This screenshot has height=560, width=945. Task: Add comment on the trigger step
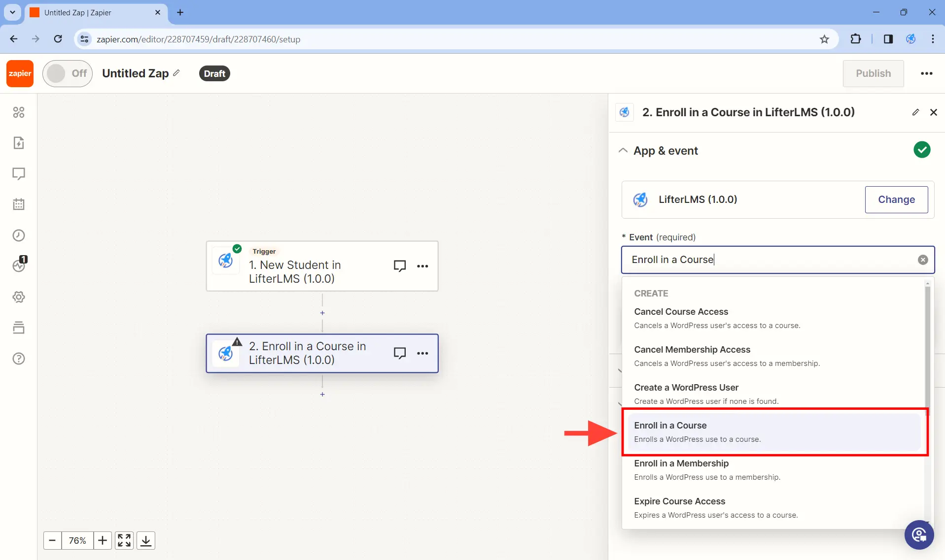pyautogui.click(x=400, y=266)
